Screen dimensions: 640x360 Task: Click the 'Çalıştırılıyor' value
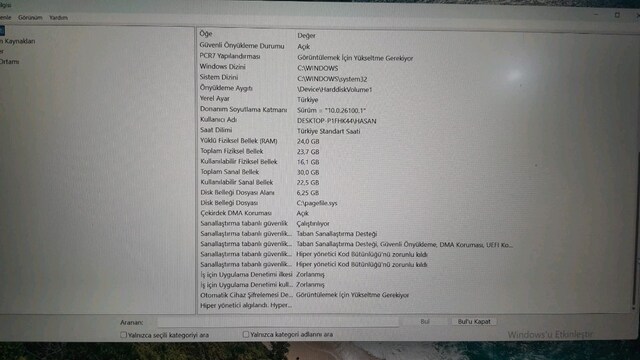313,224
